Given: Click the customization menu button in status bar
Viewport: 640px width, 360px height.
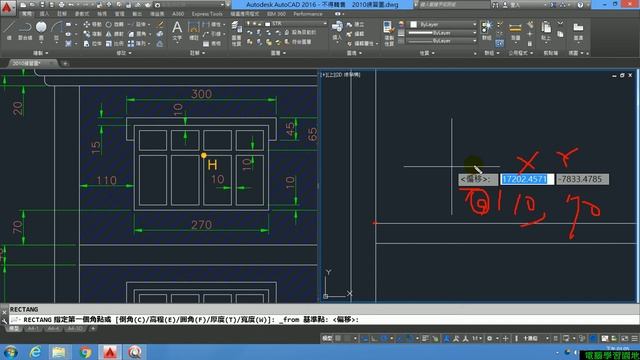Looking at the screenshot, I should (x=635, y=338).
